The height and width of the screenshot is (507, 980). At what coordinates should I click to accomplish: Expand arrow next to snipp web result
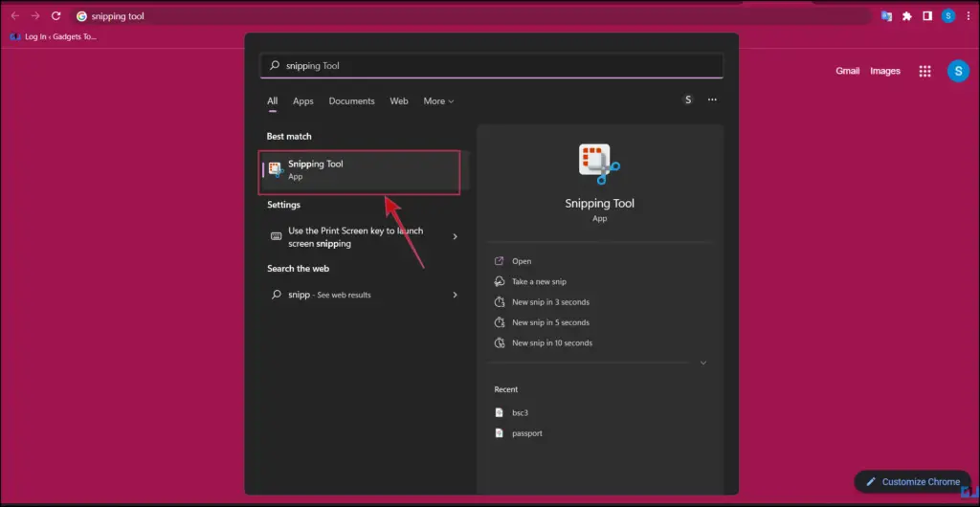(x=455, y=295)
